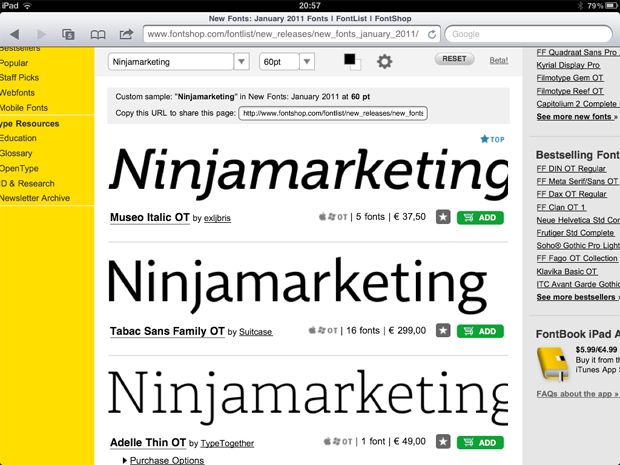Open Staff Picks in the sidebar

(x=19, y=78)
